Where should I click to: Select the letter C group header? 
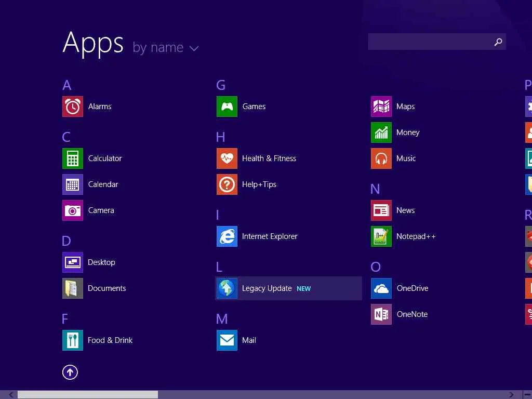tap(66, 137)
